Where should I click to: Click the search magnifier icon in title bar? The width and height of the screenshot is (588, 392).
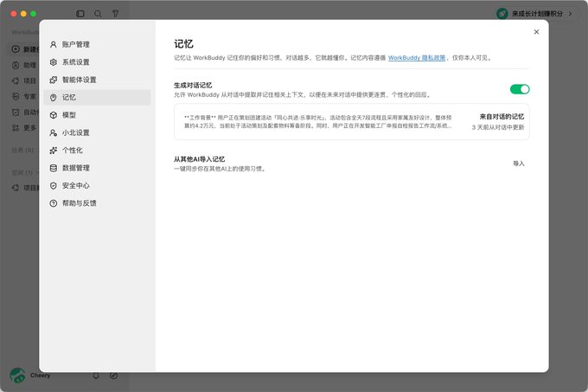[98, 14]
